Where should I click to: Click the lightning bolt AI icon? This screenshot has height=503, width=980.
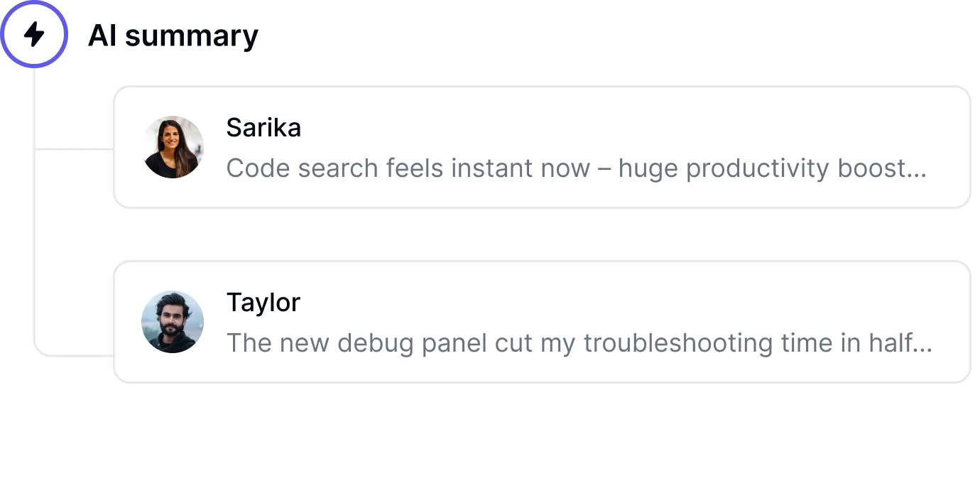click(33, 34)
